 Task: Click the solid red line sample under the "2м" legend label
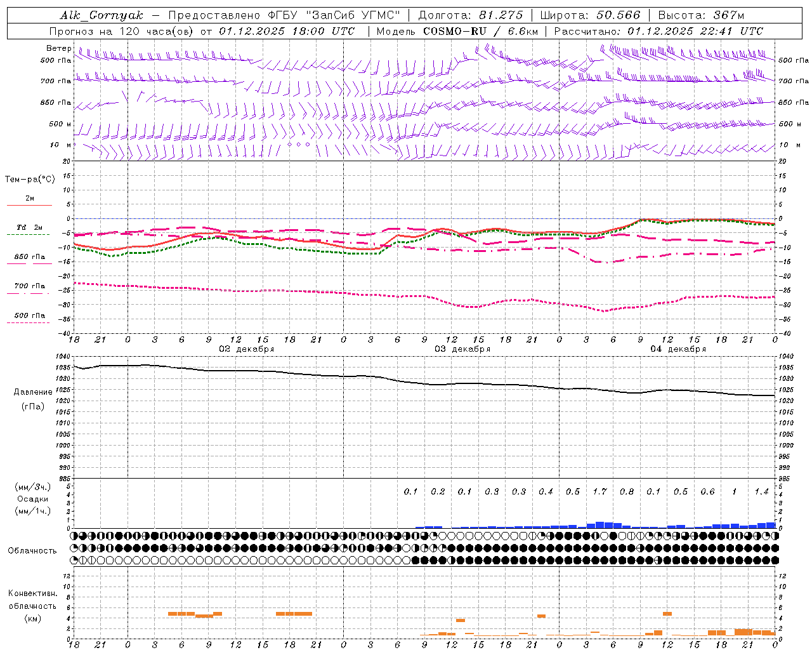pos(29,206)
